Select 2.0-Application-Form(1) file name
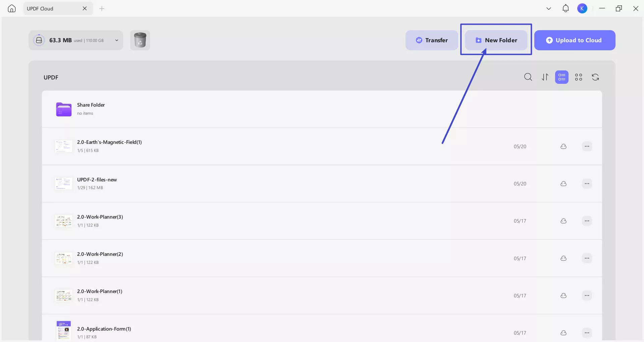The image size is (644, 342). click(104, 329)
